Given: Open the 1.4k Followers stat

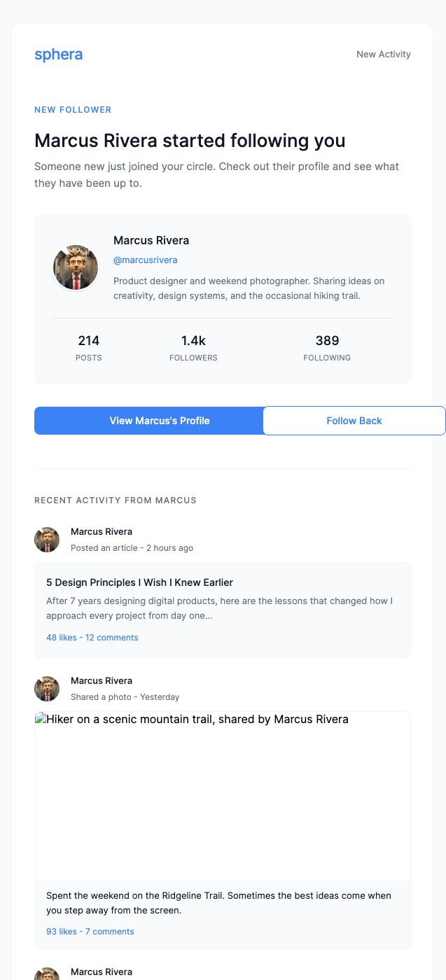Looking at the screenshot, I should tap(193, 348).
